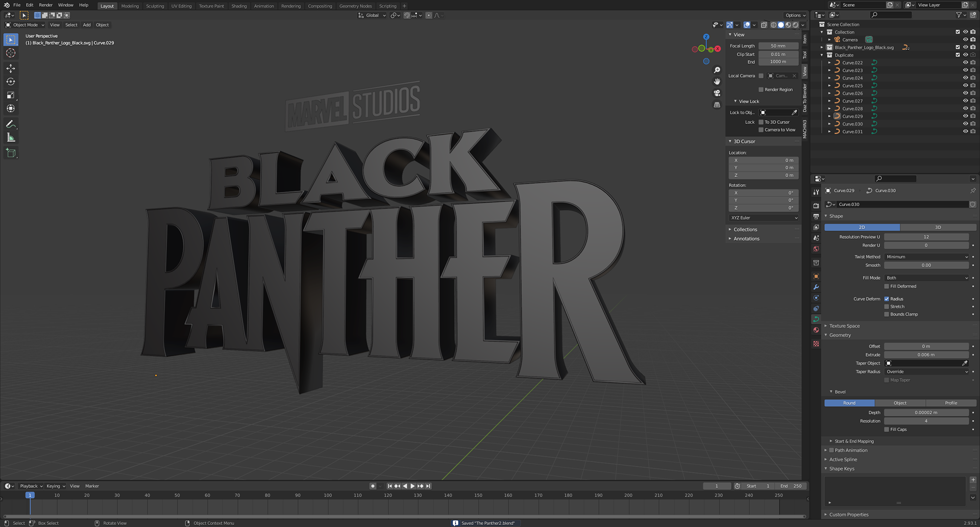Screen dimensions: 980x527
Task: Jump to timeline end frame button
Action: click(428, 486)
